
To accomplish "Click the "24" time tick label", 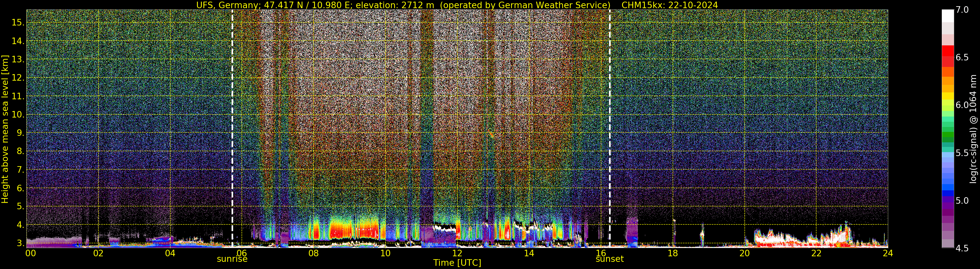I will [888, 253].
